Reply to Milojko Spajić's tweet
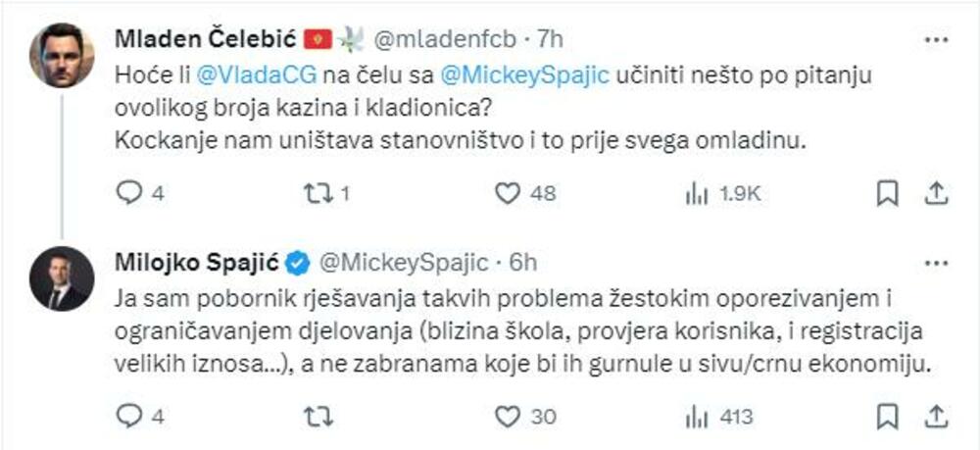Screen dimensions: 980x450 point(129,417)
